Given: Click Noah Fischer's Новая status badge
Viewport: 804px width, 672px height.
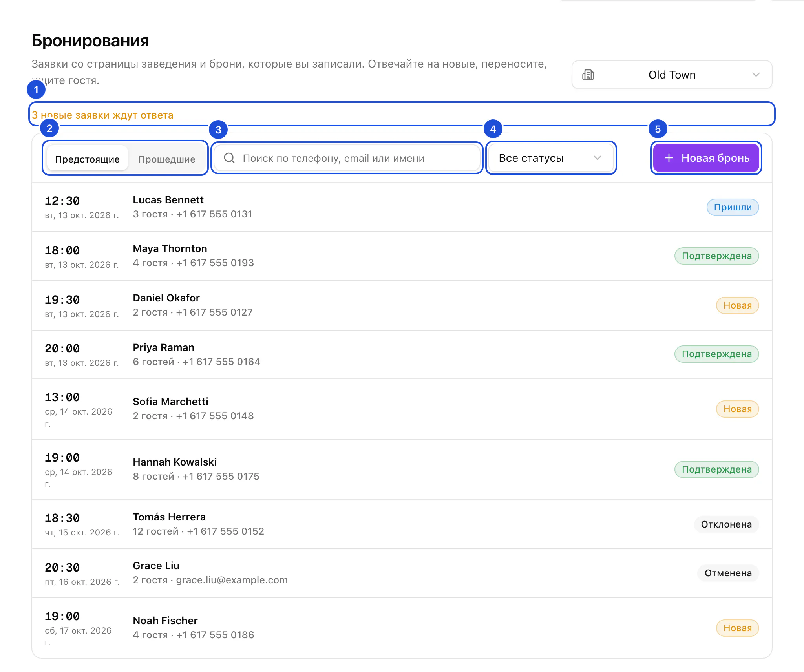Looking at the screenshot, I should 737,628.
